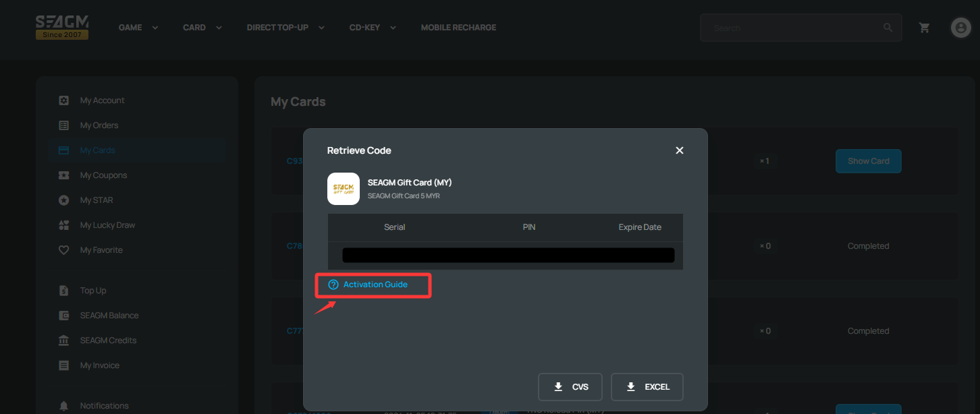Viewport: 980px width, 414px height.
Task: Click the Show Card button
Action: click(869, 161)
